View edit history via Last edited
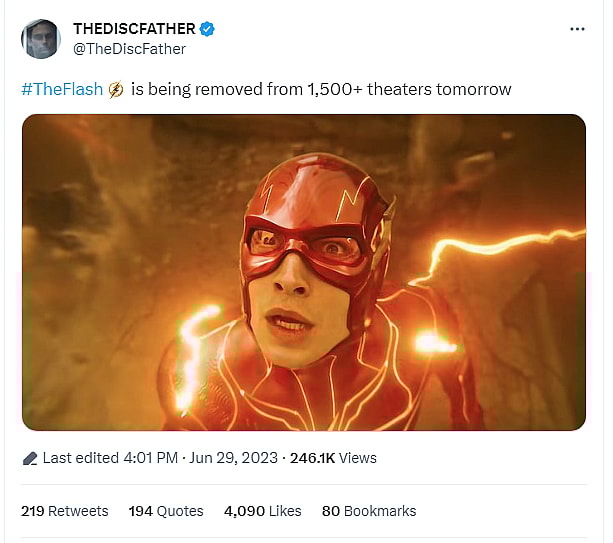613x543 pixels. 81,458
